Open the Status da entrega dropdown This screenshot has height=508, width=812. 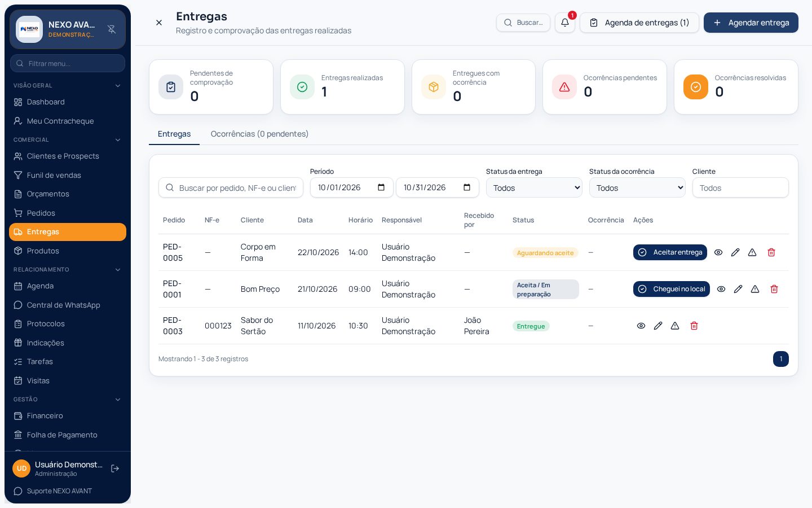(x=534, y=187)
